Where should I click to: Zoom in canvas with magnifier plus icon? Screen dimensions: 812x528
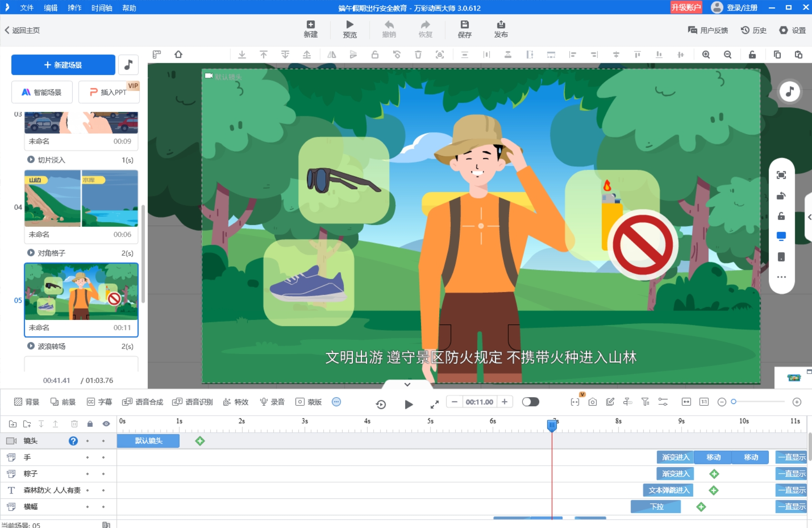pyautogui.click(x=706, y=55)
